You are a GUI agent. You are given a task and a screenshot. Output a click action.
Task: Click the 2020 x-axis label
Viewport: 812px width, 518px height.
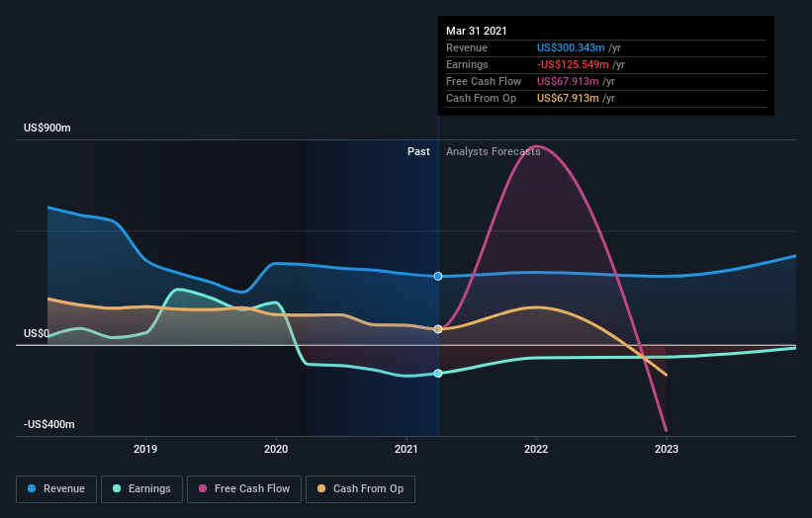coord(276,449)
